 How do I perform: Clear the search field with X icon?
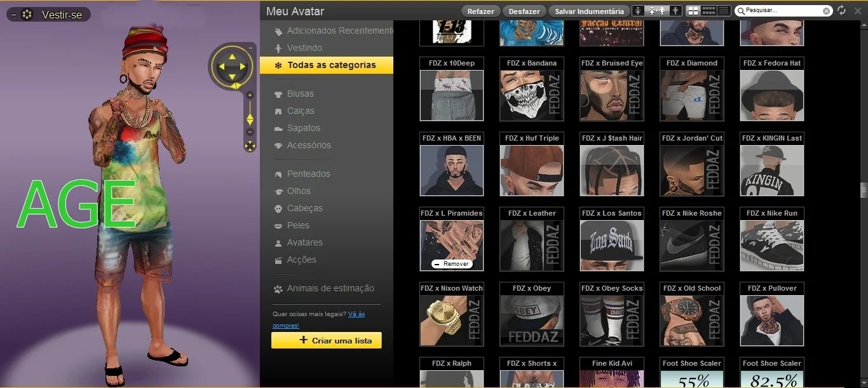click(x=826, y=11)
